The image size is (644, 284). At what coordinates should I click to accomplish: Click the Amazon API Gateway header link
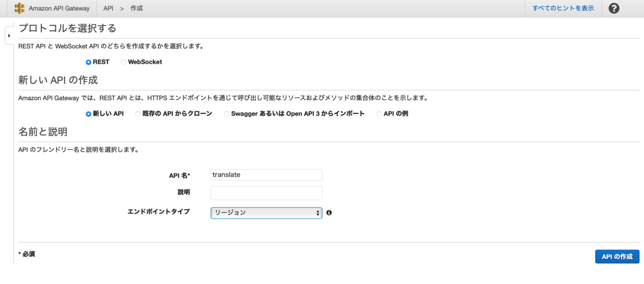coord(59,9)
